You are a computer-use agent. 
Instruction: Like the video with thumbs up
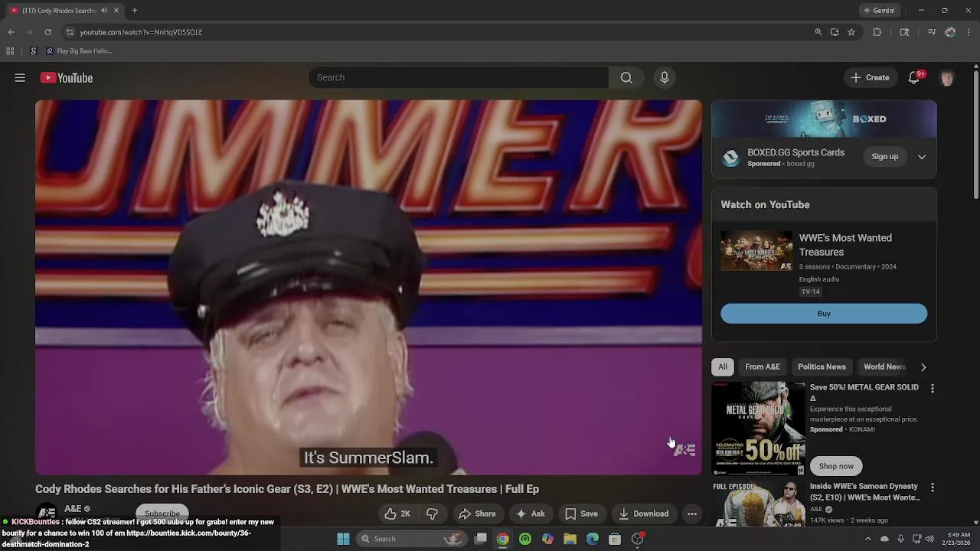pos(397,514)
